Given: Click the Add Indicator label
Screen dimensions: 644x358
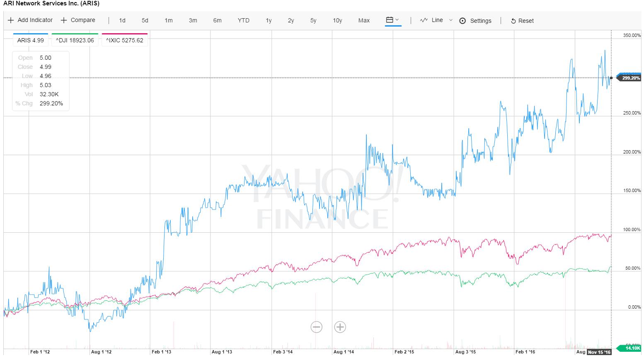Looking at the screenshot, I should pyautogui.click(x=35, y=20).
